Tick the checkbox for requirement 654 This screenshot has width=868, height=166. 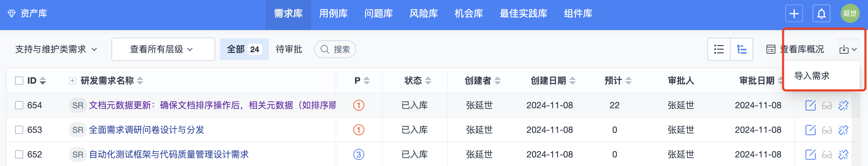pos(19,105)
